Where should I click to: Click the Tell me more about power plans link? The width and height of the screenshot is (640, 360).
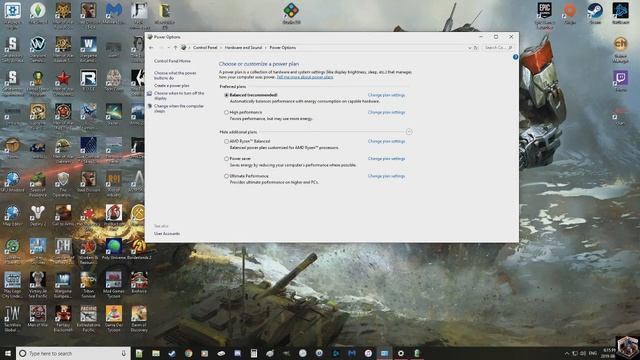click(x=305, y=77)
